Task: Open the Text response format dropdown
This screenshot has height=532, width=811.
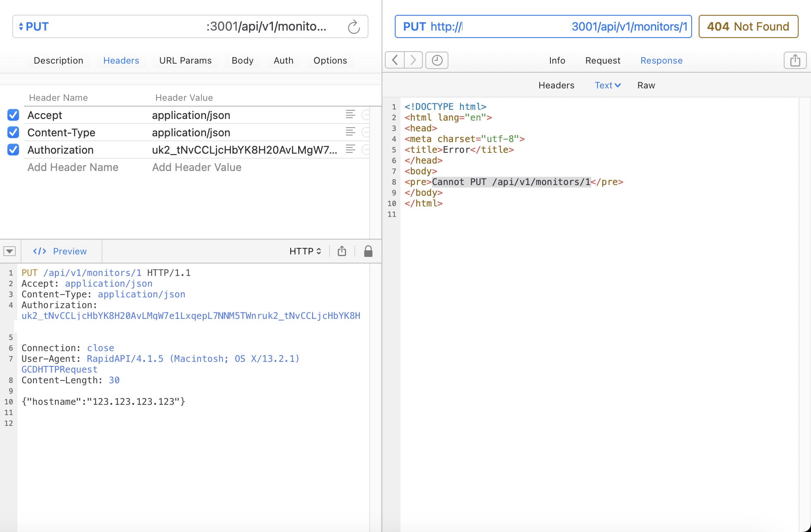Action: pos(607,85)
